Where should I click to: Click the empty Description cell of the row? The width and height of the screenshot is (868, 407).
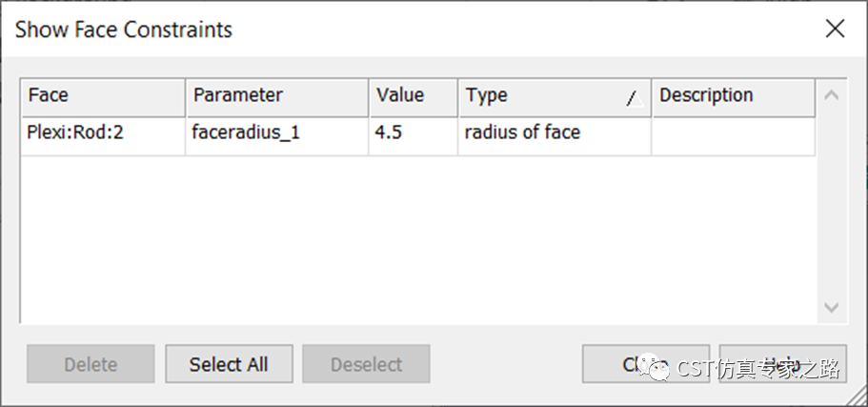[734, 135]
